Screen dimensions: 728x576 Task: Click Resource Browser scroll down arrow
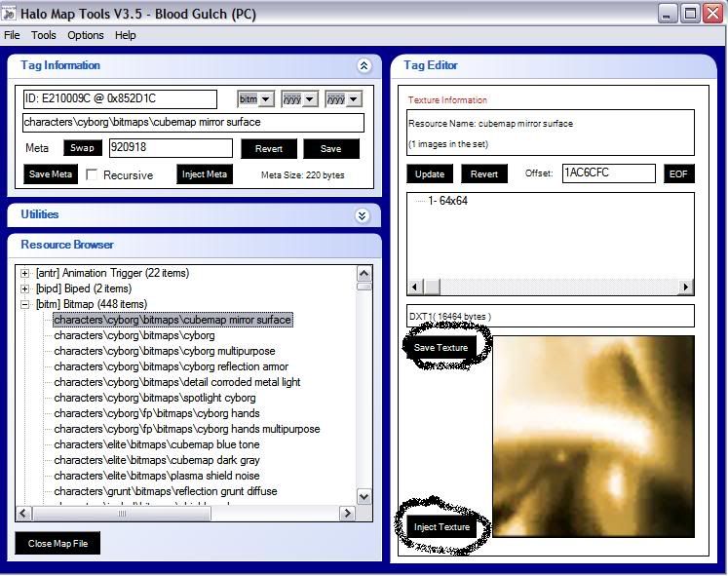pyautogui.click(x=364, y=497)
